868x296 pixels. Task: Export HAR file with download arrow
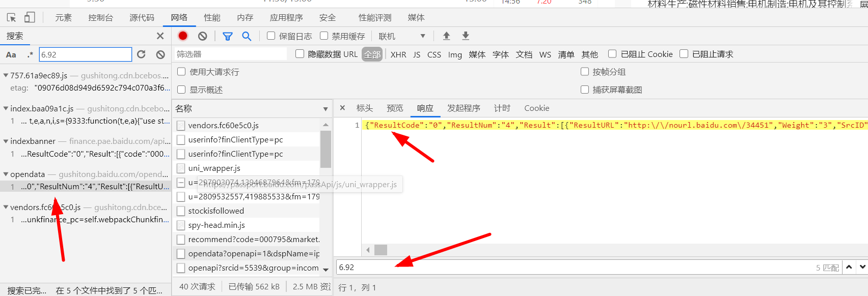466,36
